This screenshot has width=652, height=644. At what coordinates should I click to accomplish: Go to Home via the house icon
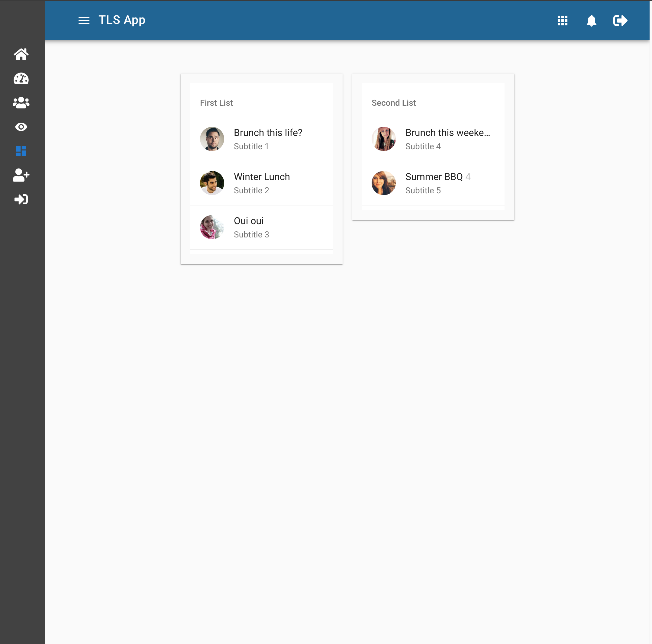coord(21,54)
